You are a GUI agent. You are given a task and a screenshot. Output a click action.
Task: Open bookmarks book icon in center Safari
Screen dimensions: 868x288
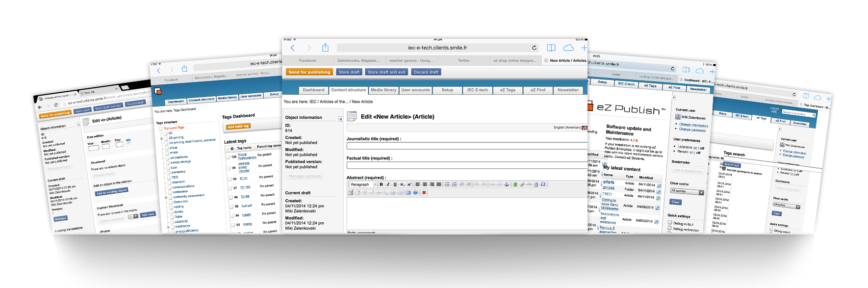click(551, 48)
